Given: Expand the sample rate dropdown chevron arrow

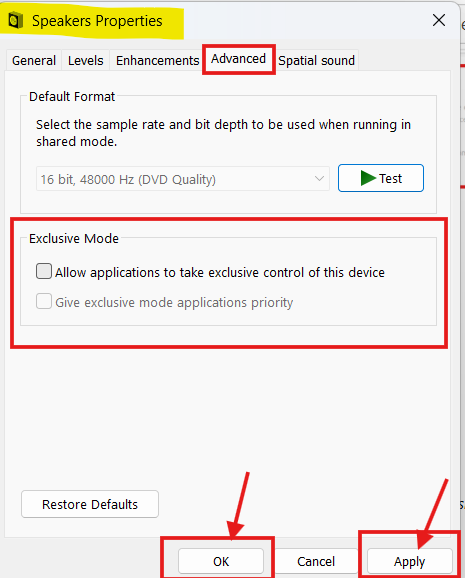Looking at the screenshot, I should [319, 179].
